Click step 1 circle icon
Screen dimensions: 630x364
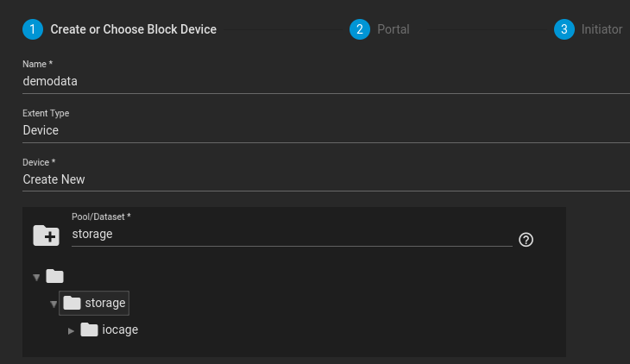pos(33,29)
